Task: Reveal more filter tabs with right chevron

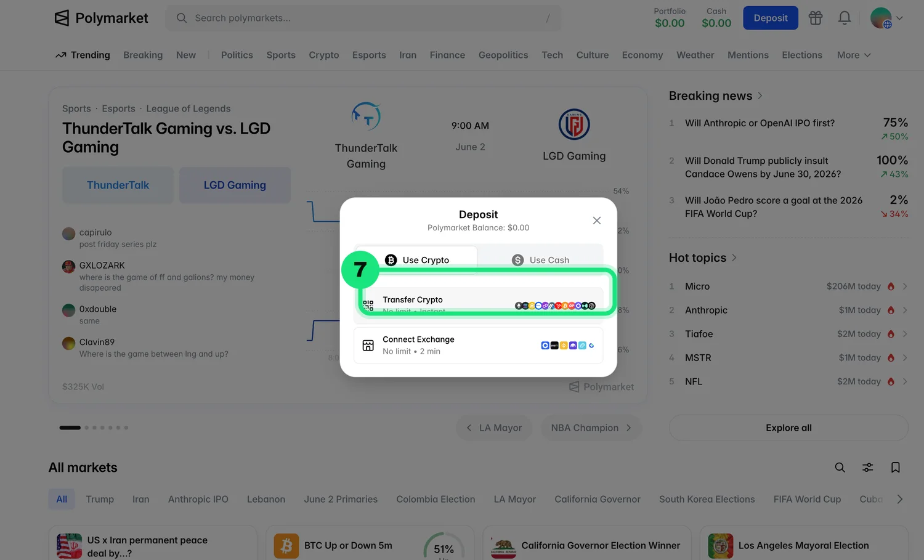Action: (899, 499)
